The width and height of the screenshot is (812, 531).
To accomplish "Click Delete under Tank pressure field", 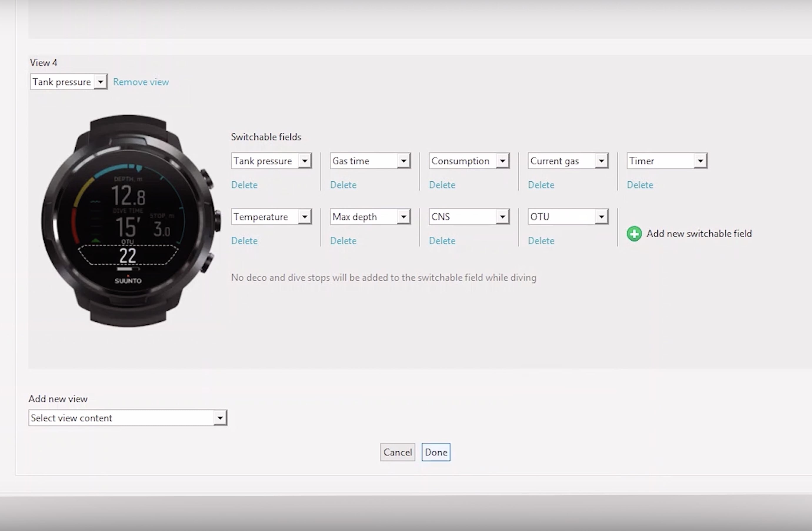I will pyautogui.click(x=244, y=185).
